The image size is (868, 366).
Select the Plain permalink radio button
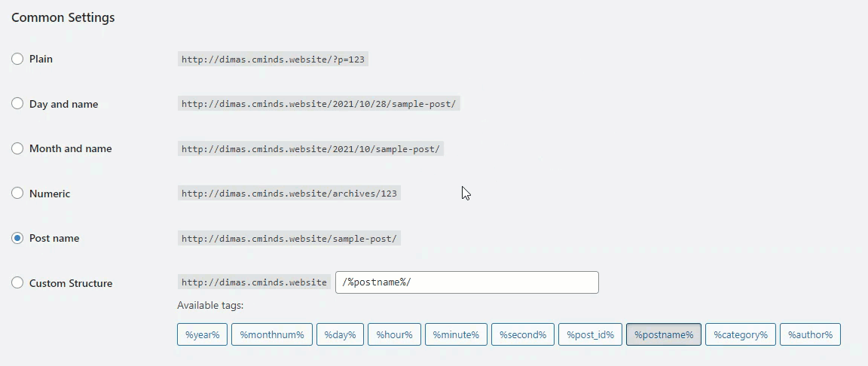tap(17, 59)
